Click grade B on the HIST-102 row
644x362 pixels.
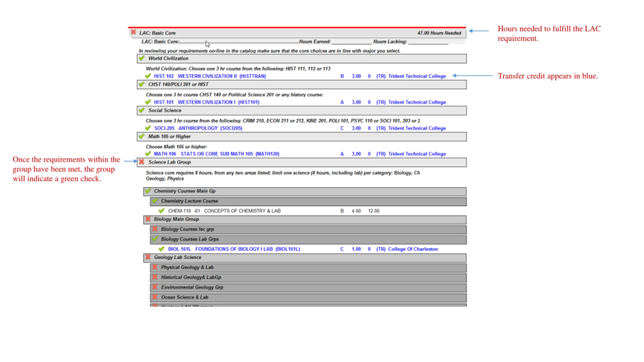pyautogui.click(x=342, y=76)
